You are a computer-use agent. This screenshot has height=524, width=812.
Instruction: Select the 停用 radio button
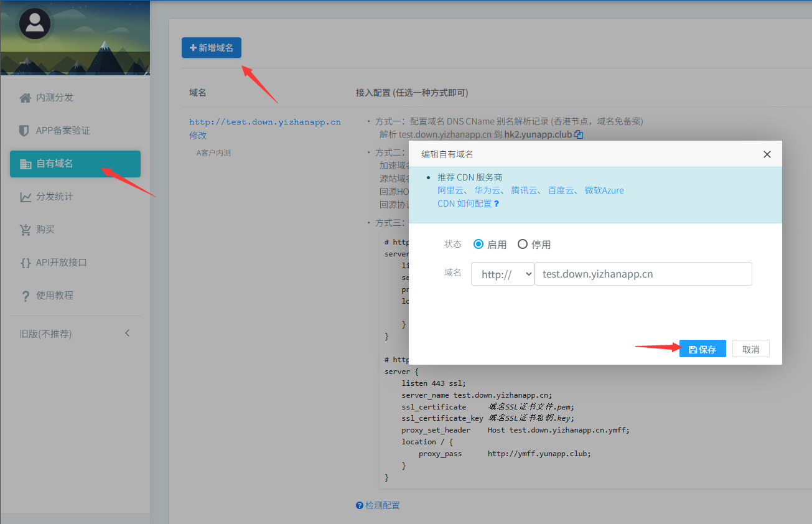523,245
